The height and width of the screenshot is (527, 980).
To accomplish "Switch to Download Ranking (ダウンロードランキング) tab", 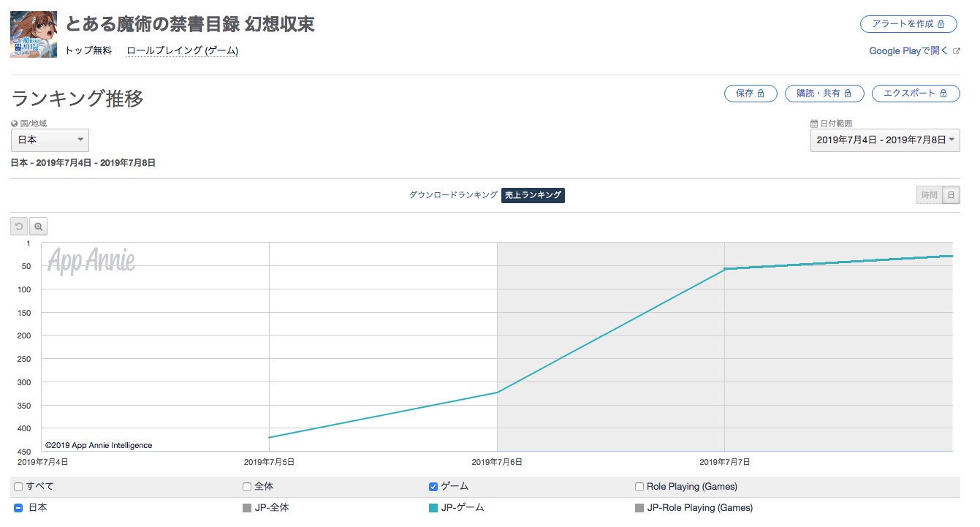I will tap(453, 195).
